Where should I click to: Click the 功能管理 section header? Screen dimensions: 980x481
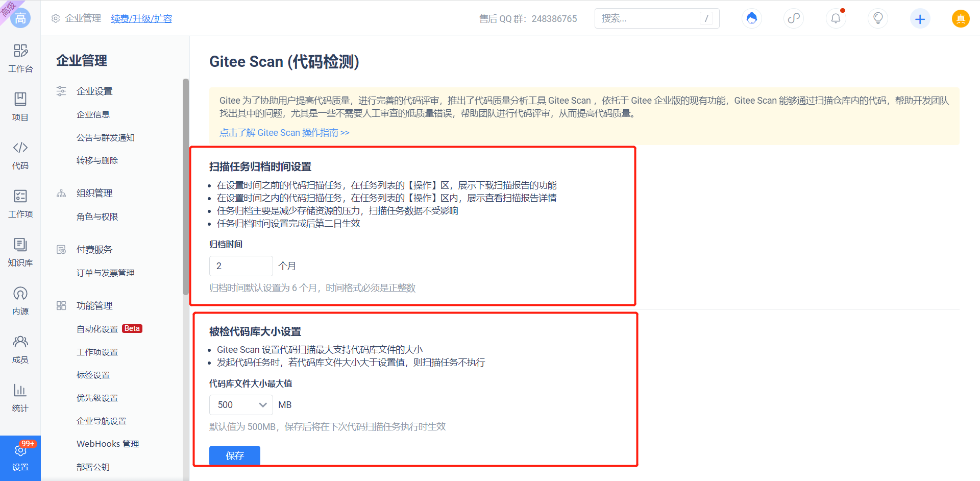click(x=94, y=305)
